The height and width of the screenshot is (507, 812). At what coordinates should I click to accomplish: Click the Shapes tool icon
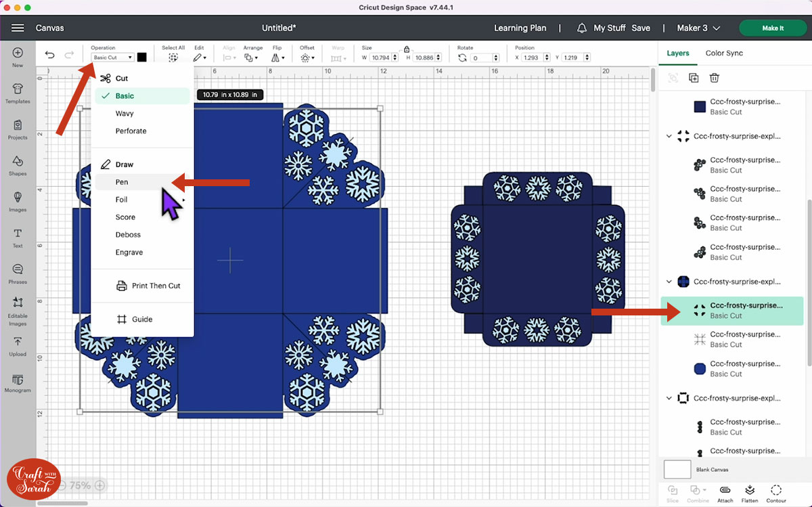(x=18, y=164)
